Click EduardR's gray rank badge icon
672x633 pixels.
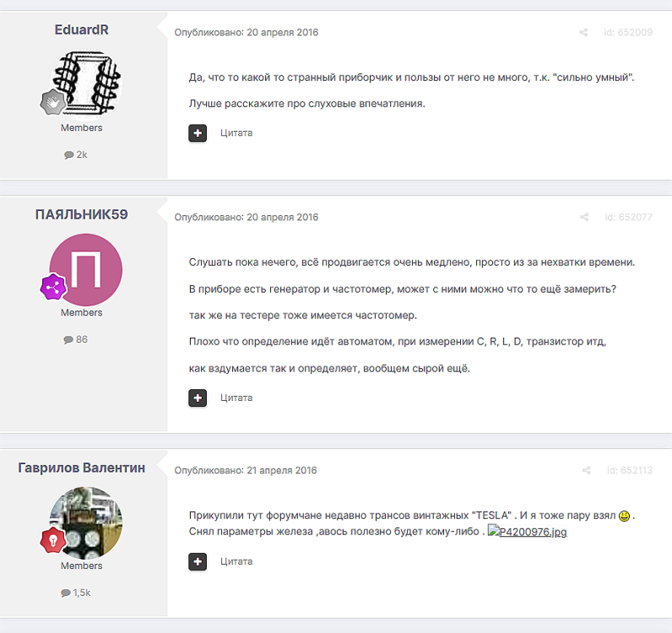[x=53, y=102]
